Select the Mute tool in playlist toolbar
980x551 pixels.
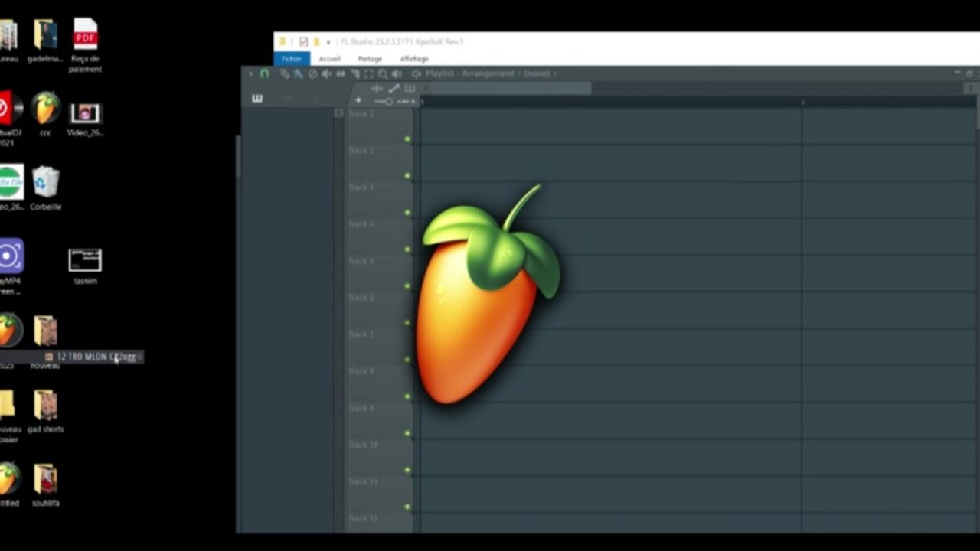coord(327,73)
